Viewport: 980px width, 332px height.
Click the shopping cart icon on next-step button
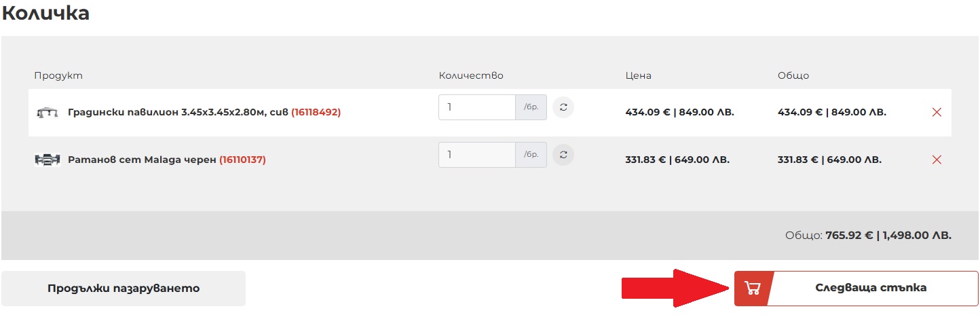tap(752, 288)
